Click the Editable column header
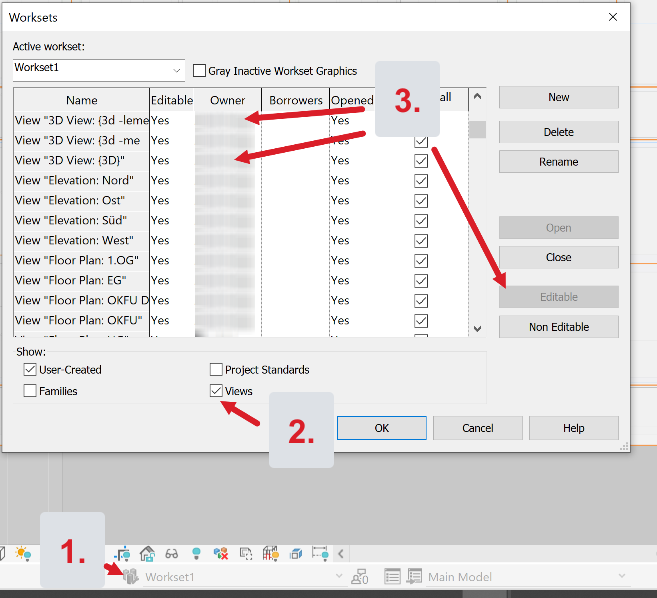 point(172,100)
